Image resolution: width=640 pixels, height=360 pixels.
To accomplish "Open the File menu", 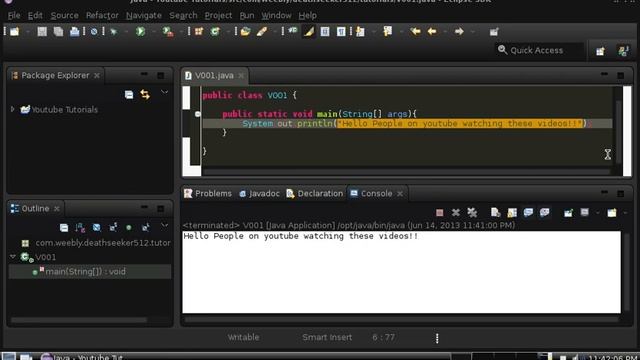I will pos(14,16).
